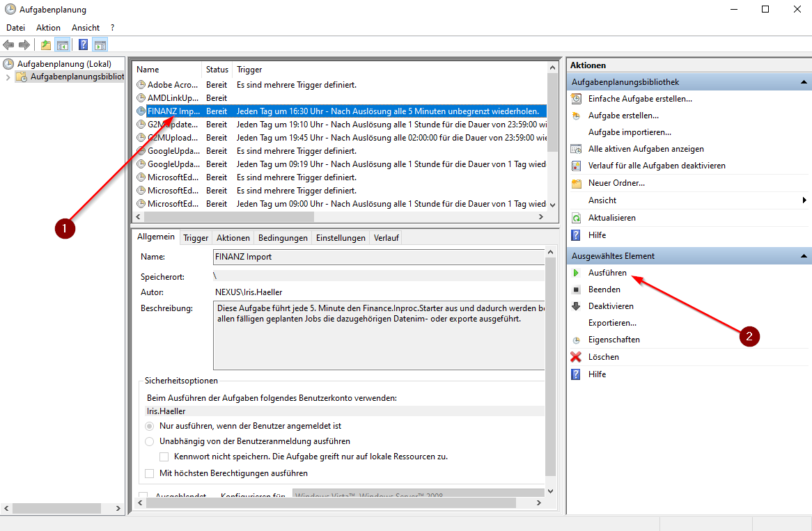812x531 pixels.
Task: Click the green Ausführen play icon
Action: (x=576, y=273)
